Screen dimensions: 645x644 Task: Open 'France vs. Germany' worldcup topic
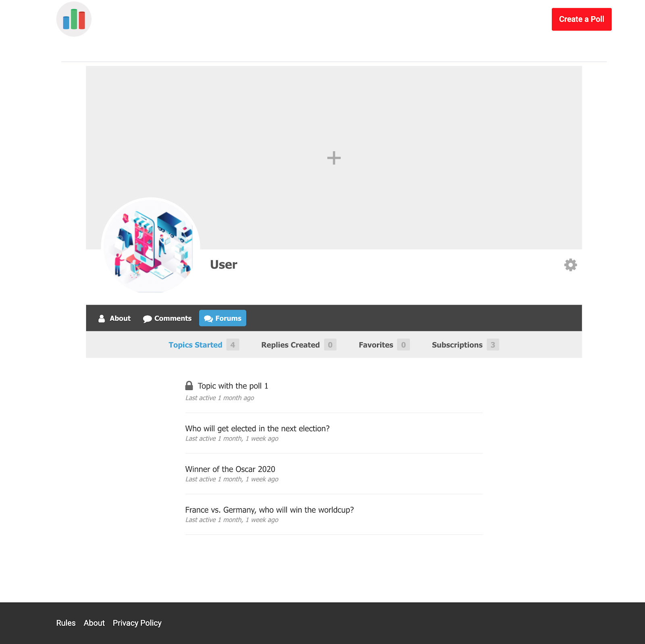[269, 510]
